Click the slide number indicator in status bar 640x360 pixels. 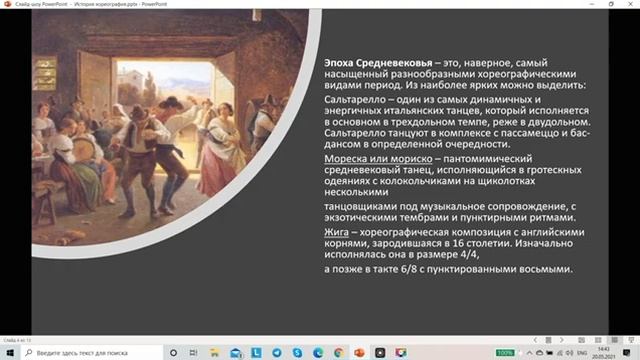(17, 340)
